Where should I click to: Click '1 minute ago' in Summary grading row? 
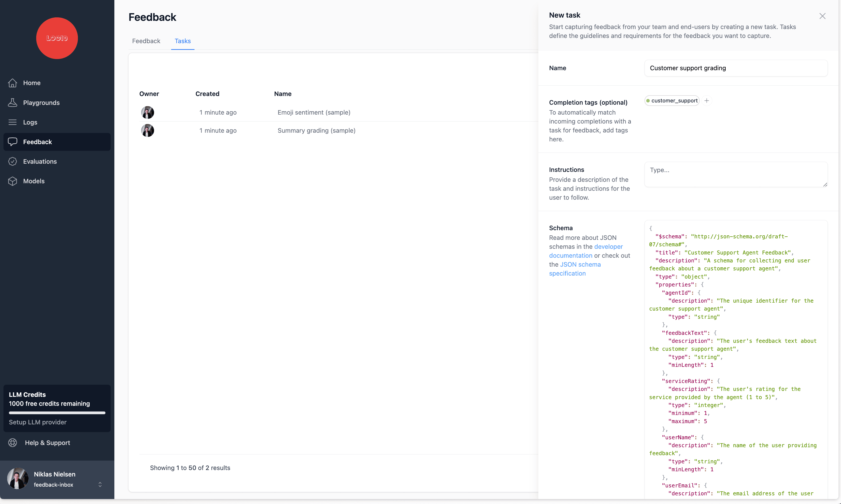point(218,130)
